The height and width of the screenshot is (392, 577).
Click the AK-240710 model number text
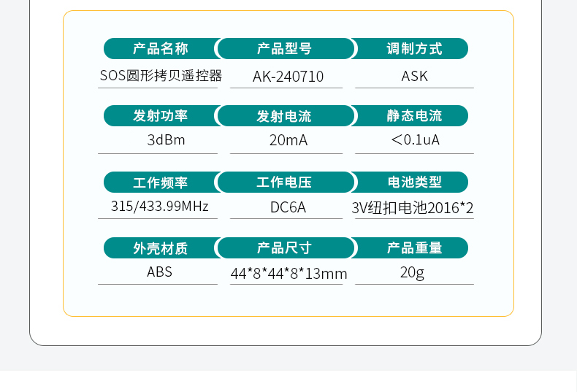click(x=288, y=77)
